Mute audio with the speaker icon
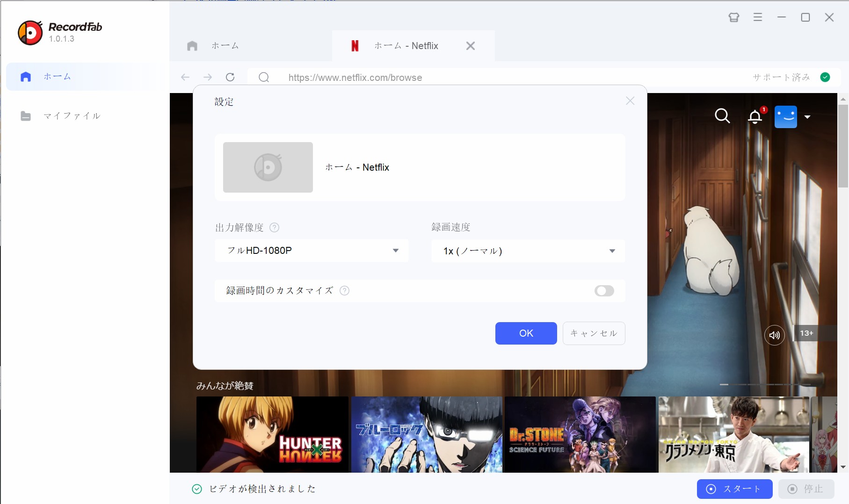The height and width of the screenshot is (504, 849). click(775, 335)
